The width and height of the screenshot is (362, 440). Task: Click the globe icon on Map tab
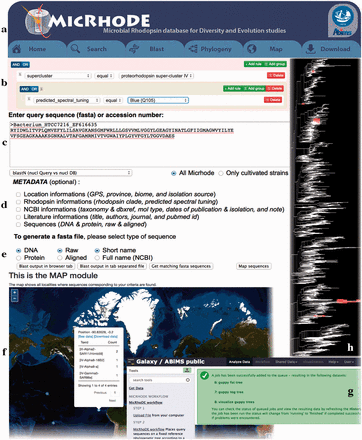(251, 49)
